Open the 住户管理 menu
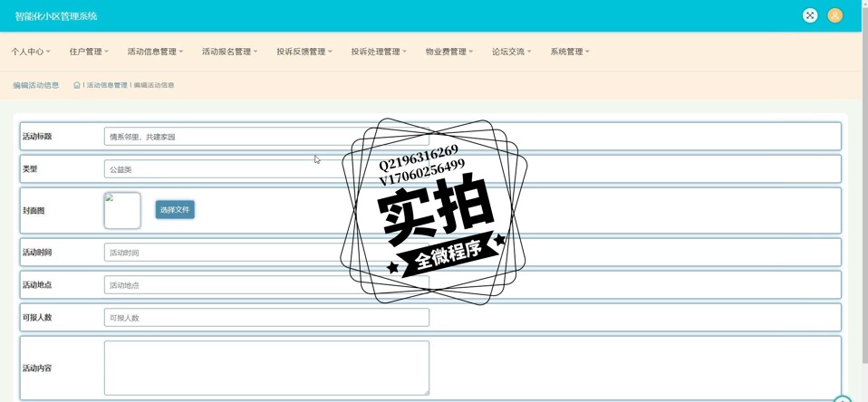868x402 pixels. [x=89, y=52]
